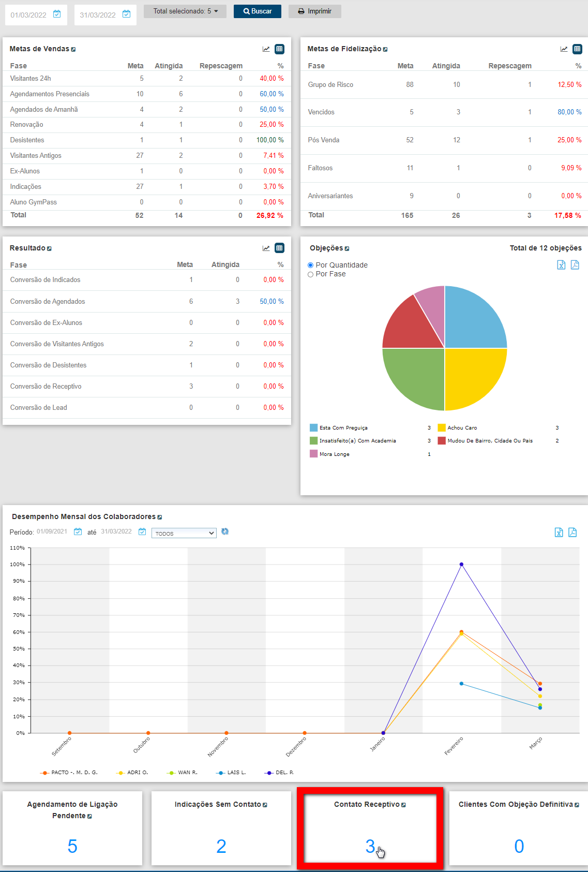Export Objeções chart to PDF
The image size is (588, 872).
[575, 265]
